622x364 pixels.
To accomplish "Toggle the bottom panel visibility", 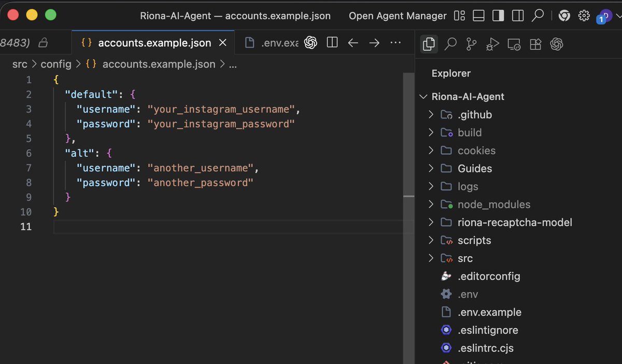I will 479,16.
